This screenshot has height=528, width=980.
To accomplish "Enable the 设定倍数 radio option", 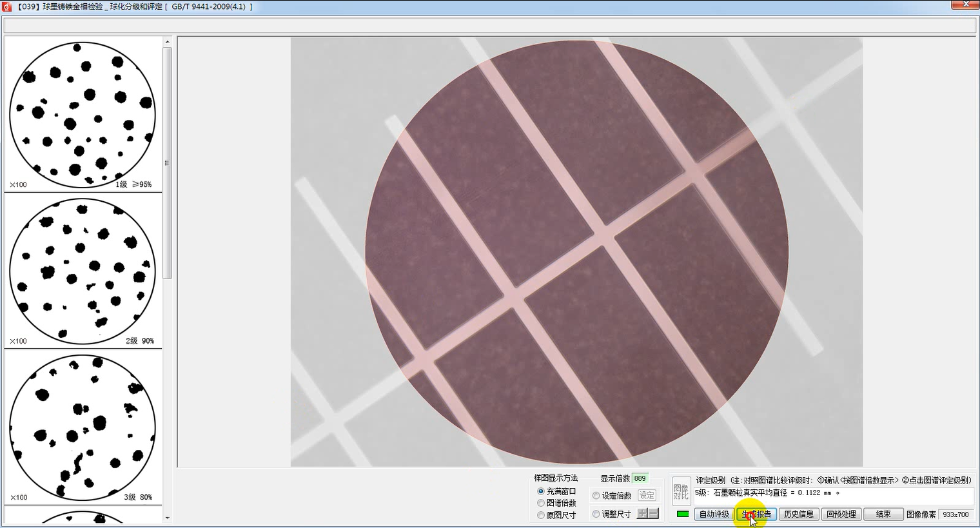I will (x=596, y=495).
